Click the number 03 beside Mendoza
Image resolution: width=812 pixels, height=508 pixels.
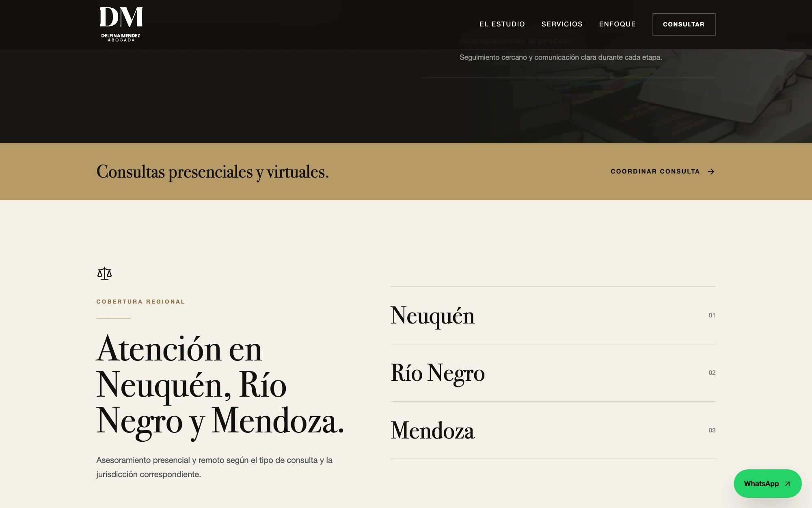click(712, 430)
